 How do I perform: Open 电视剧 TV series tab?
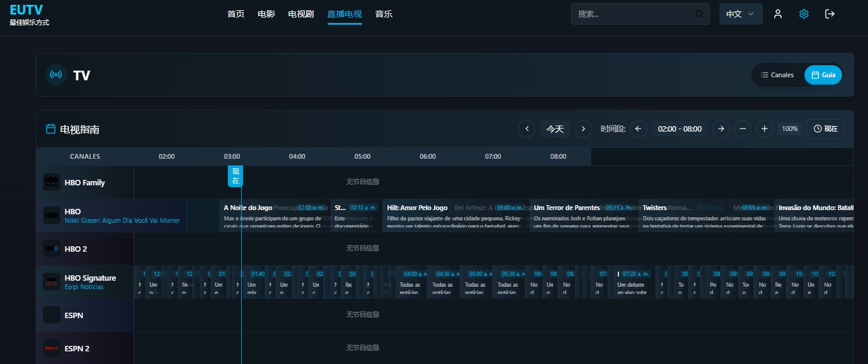[x=301, y=14]
